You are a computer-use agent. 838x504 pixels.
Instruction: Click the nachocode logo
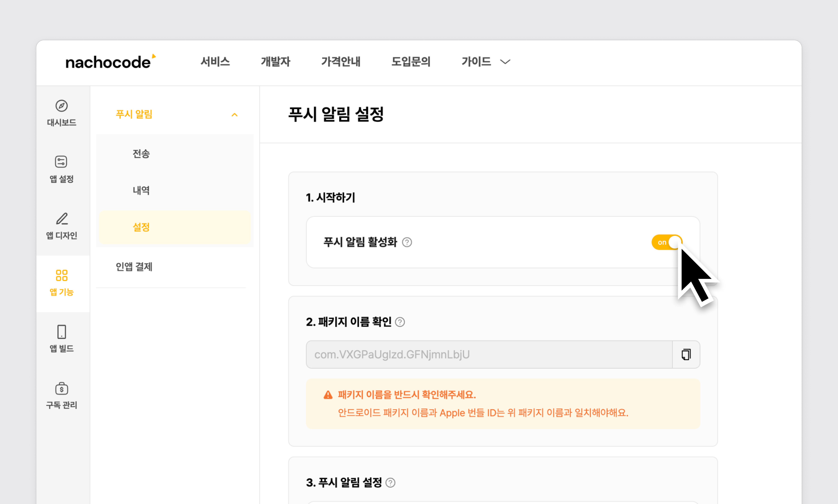[x=110, y=62]
